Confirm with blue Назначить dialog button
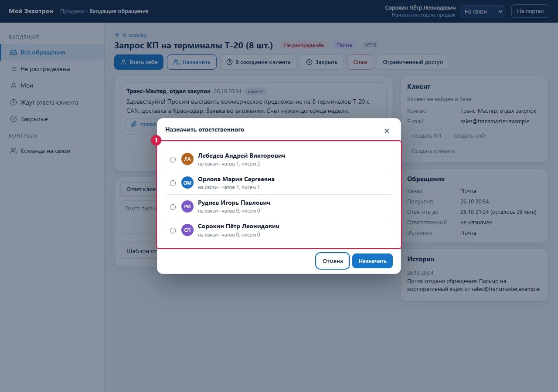The image size is (558, 392). (372, 261)
